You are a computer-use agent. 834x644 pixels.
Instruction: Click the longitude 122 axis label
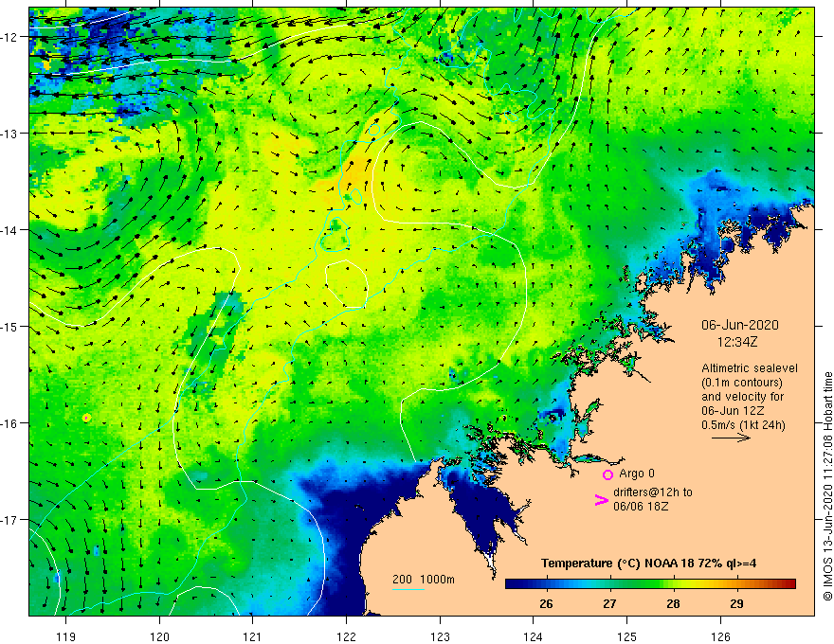(346, 636)
